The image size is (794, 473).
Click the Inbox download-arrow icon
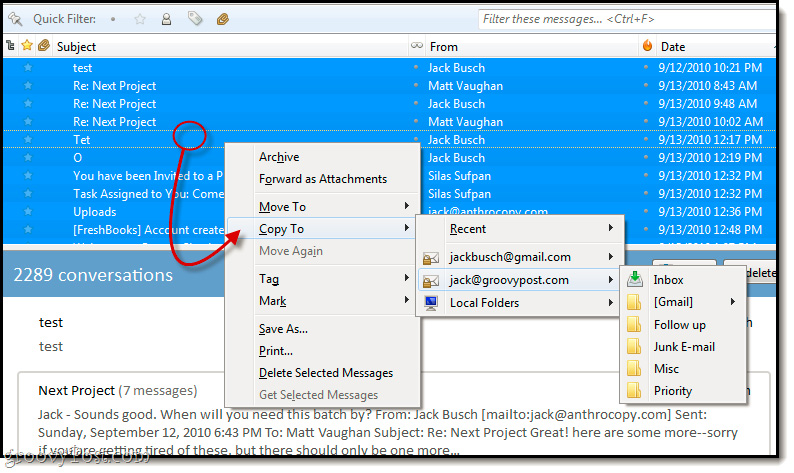coord(634,279)
